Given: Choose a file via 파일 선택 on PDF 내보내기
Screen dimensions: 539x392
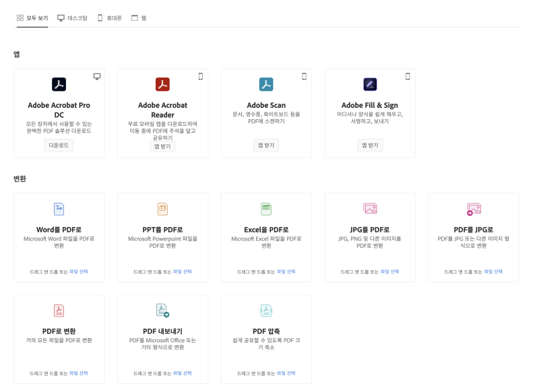Looking at the screenshot, I should (x=183, y=373).
